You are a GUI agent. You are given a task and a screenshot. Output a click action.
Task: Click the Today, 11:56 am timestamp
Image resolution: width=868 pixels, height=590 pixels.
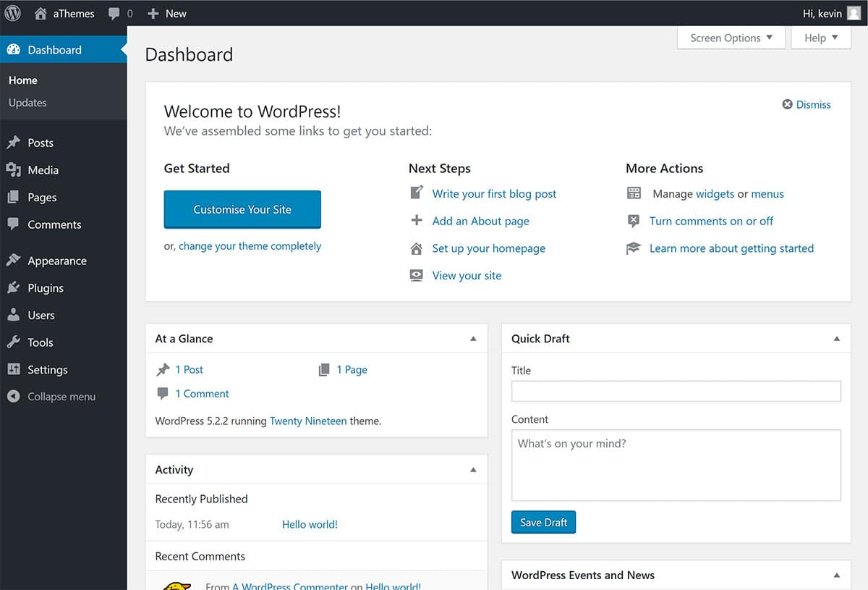click(192, 524)
